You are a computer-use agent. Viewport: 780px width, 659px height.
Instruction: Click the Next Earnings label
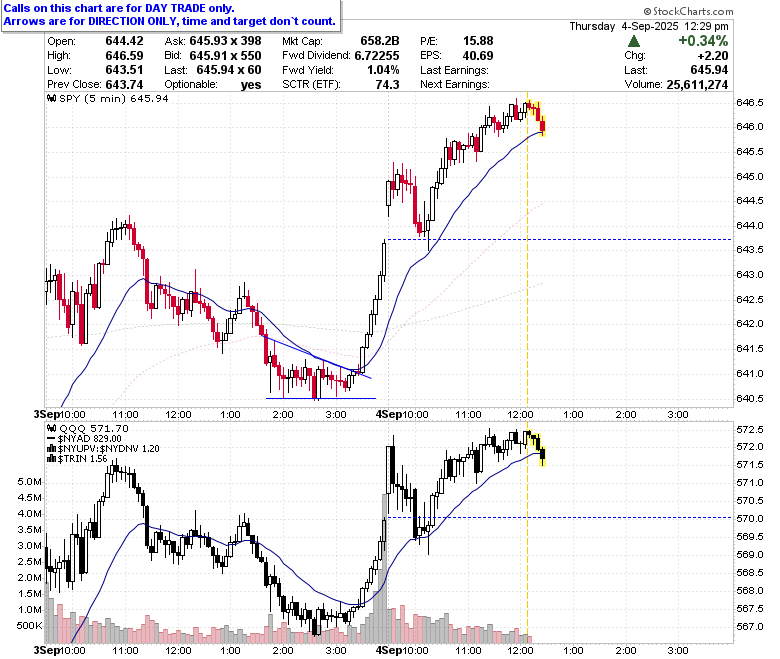455,85
